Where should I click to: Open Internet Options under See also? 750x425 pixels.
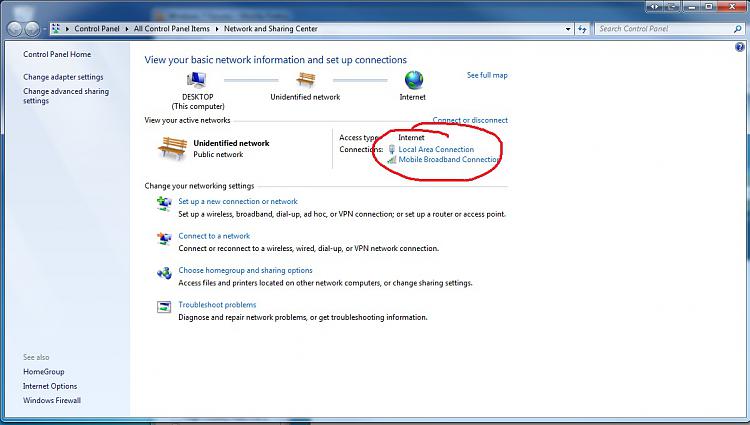point(50,386)
